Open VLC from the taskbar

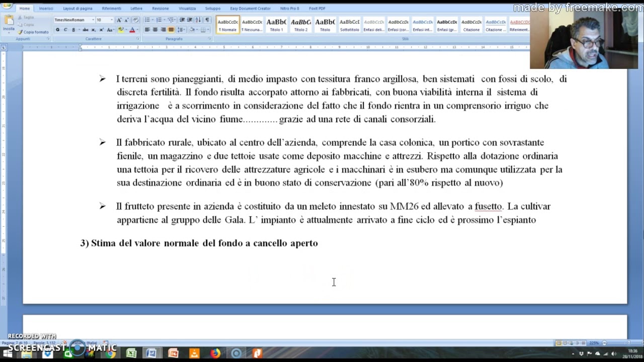tap(194, 353)
